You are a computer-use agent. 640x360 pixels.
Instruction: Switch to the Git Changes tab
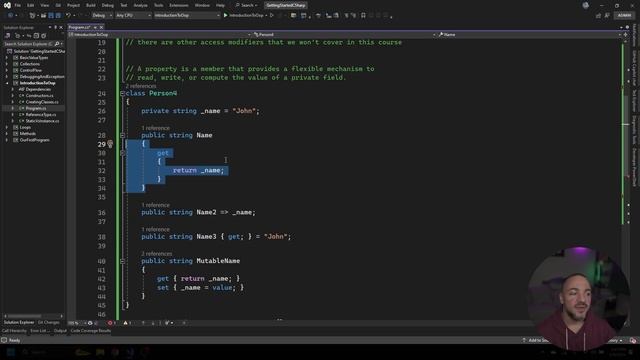pos(49,322)
